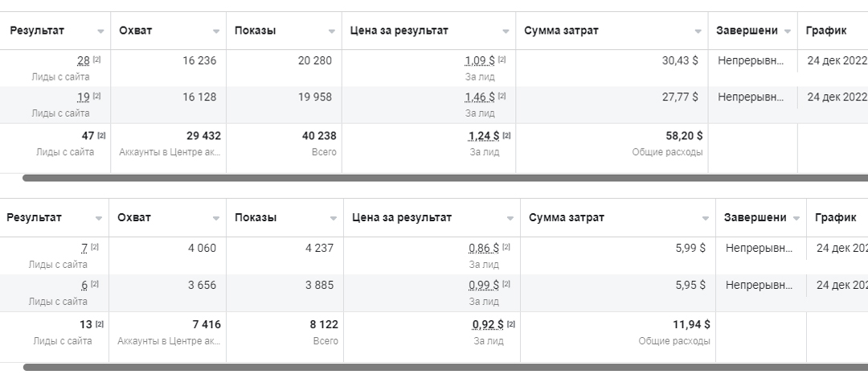This screenshot has width=868, height=391.
Task: Open Охват column dropdown in top table
Action: [x=216, y=31]
